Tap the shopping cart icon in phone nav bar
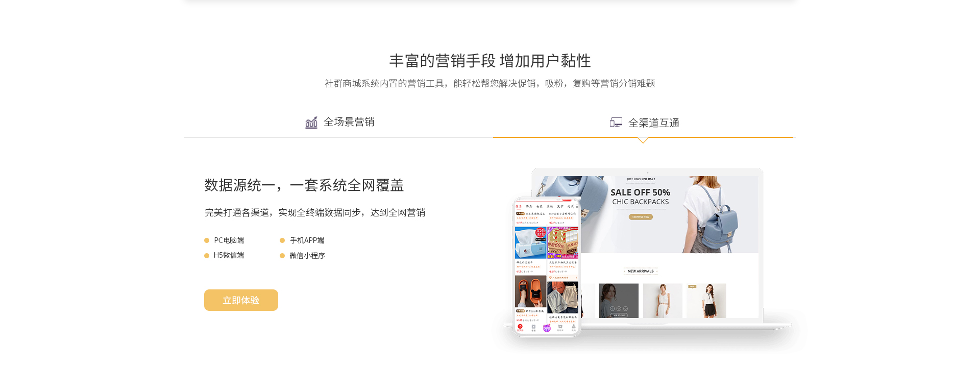Screen dimensions: 980x368 tap(560, 328)
